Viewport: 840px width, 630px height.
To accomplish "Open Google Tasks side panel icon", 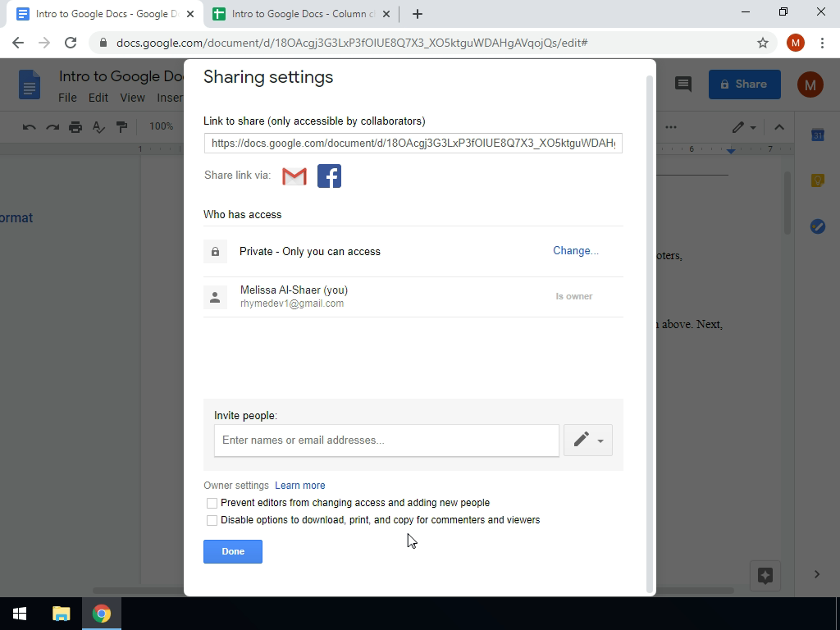I will (818, 226).
